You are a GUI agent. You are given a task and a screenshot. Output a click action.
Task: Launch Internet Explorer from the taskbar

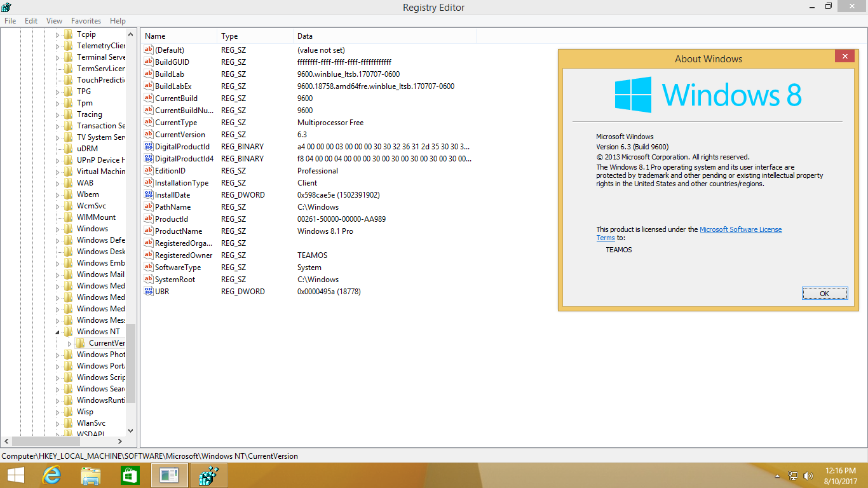pyautogui.click(x=51, y=475)
